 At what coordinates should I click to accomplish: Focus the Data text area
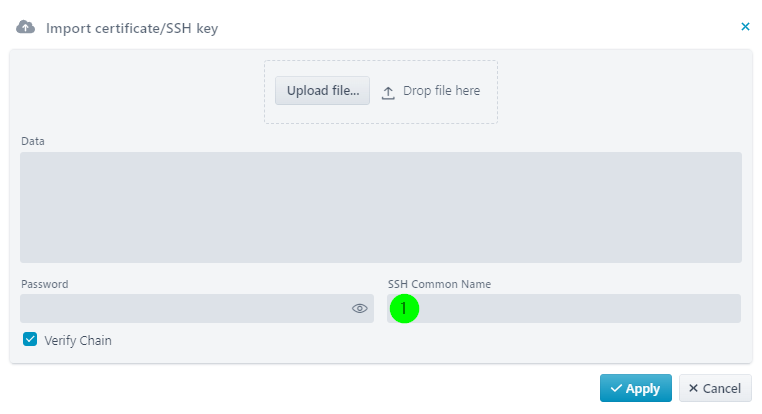(381, 207)
